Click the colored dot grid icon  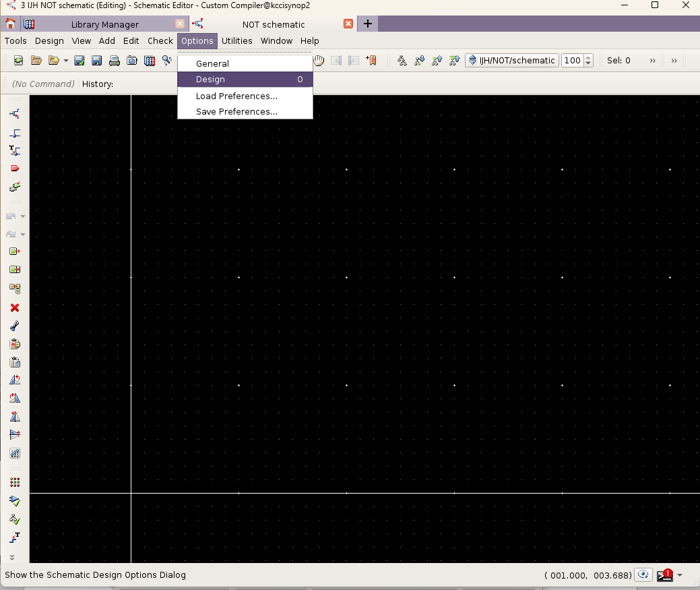15,482
